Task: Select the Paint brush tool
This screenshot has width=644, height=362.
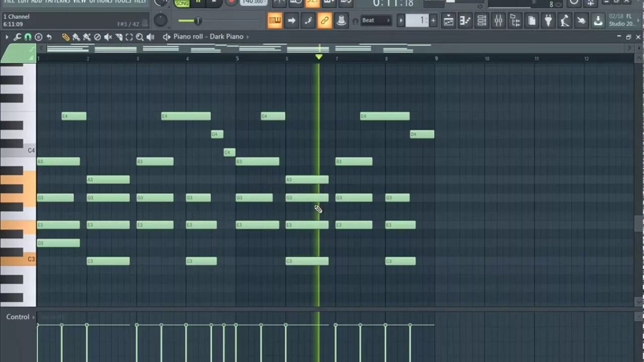Action: tap(76, 37)
